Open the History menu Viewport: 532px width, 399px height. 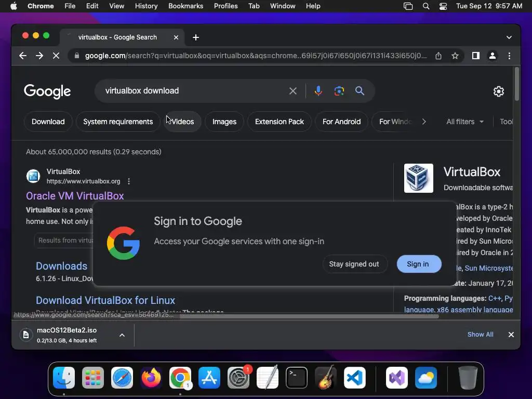[x=146, y=6]
